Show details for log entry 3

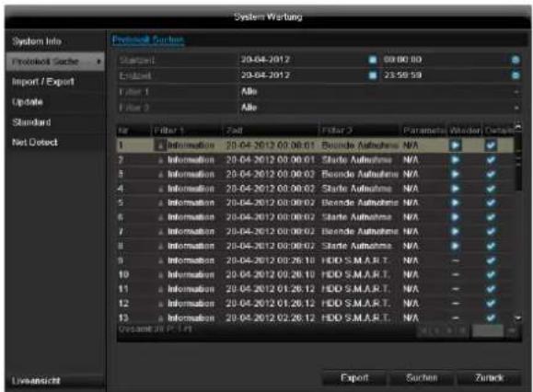pyautogui.click(x=491, y=174)
